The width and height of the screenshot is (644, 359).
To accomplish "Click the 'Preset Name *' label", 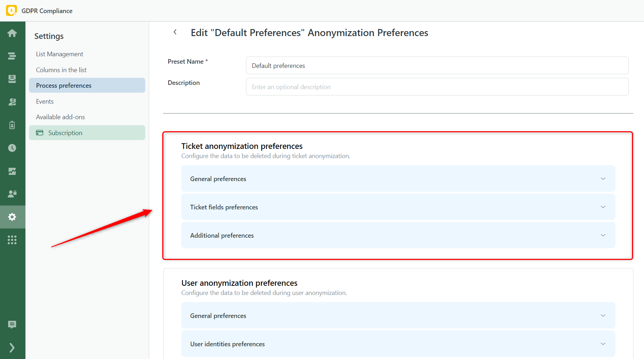I will pyautogui.click(x=188, y=62).
